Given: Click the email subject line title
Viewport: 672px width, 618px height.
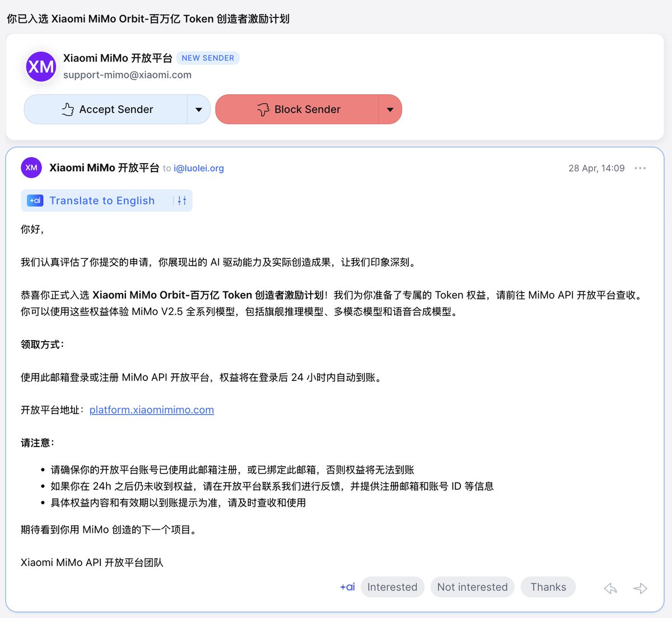Looking at the screenshot, I should (148, 18).
